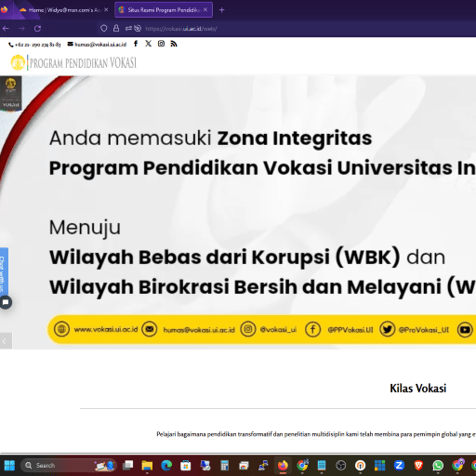
Task: Open the Instagram icon in the site header
Action: coord(161,44)
